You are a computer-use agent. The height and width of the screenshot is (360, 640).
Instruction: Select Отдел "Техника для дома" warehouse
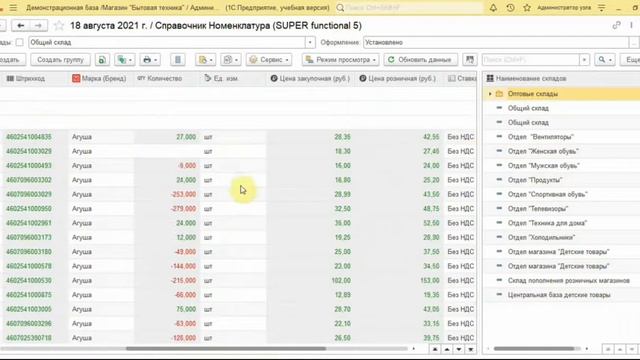tap(547, 223)
